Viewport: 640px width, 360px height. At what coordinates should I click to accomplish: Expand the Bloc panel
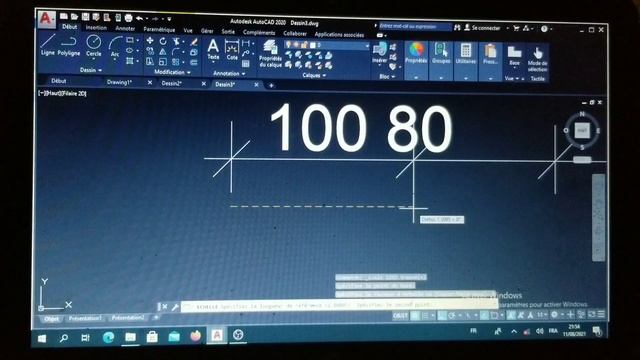click(387, 76)
